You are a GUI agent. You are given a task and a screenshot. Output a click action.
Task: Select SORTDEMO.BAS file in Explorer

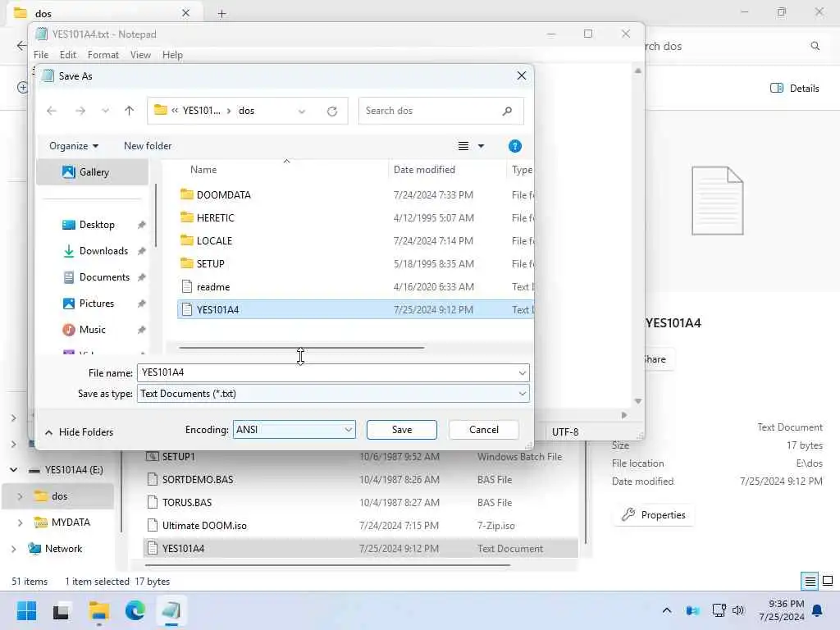click(361, 479)
